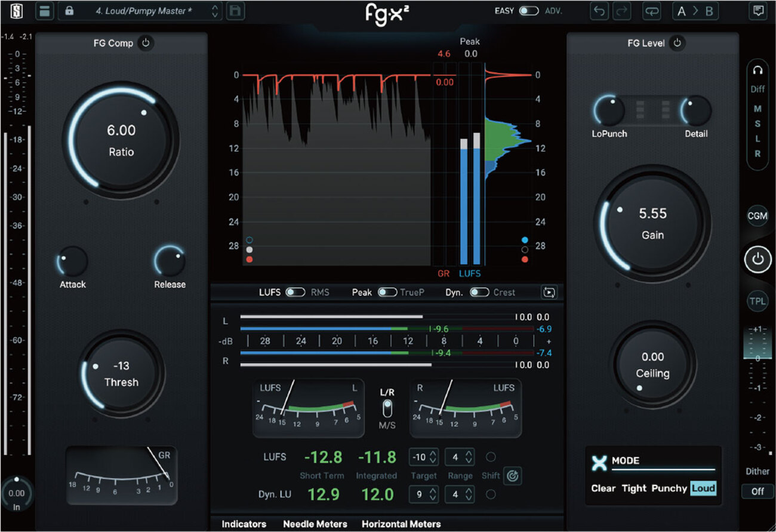Viewport: 776px width, 532px height.
Task: Click the undo arrow icon
Action: coord(599,11)
